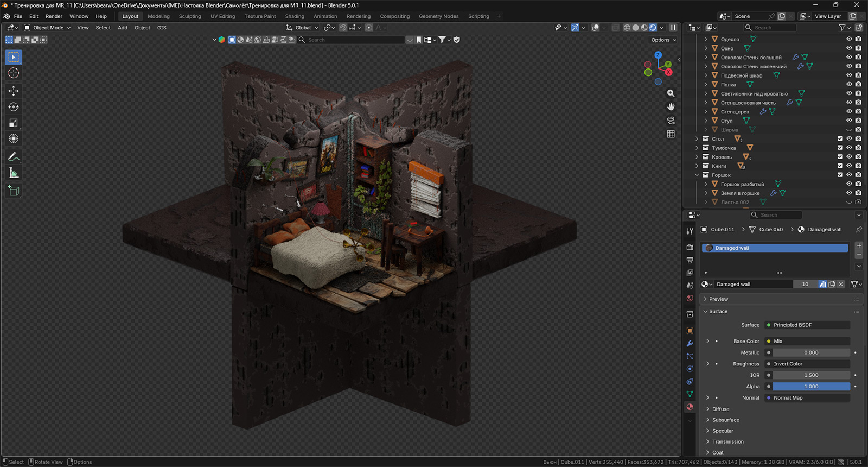This screenshot has height=467, width=868.
Task: Select the Rotate tool
Action: (x=14, y=107)
